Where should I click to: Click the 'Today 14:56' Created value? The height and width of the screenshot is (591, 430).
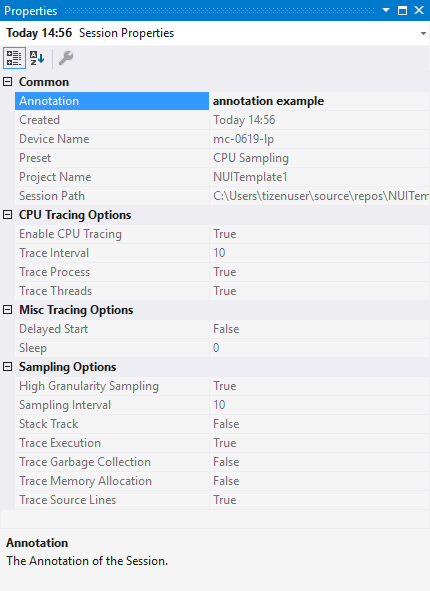244,120
